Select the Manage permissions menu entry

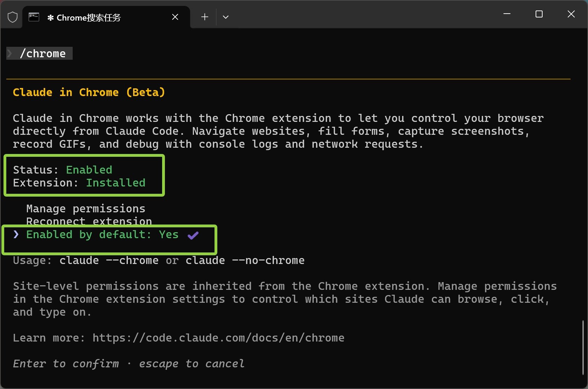pyautogui.click(x=86, y=209)
